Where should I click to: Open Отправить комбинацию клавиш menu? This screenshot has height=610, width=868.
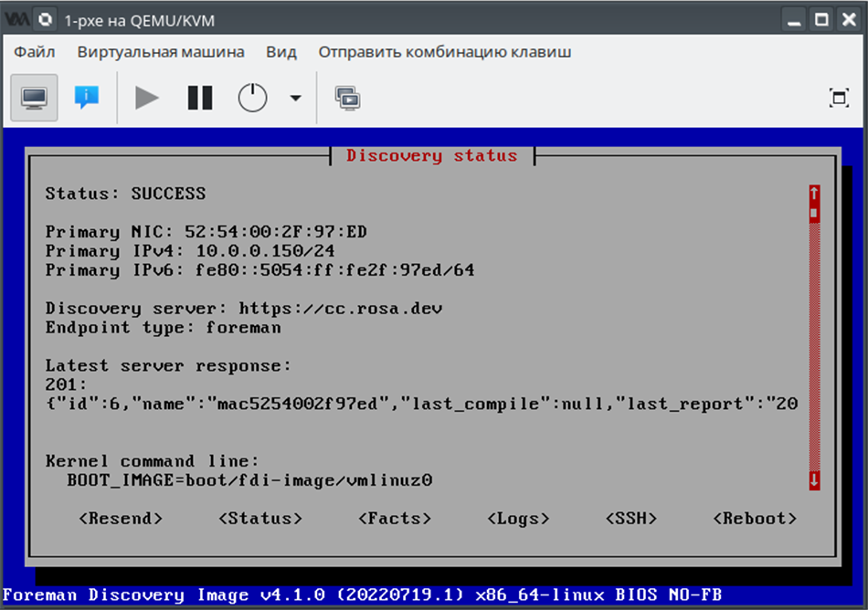coord(444,52)
